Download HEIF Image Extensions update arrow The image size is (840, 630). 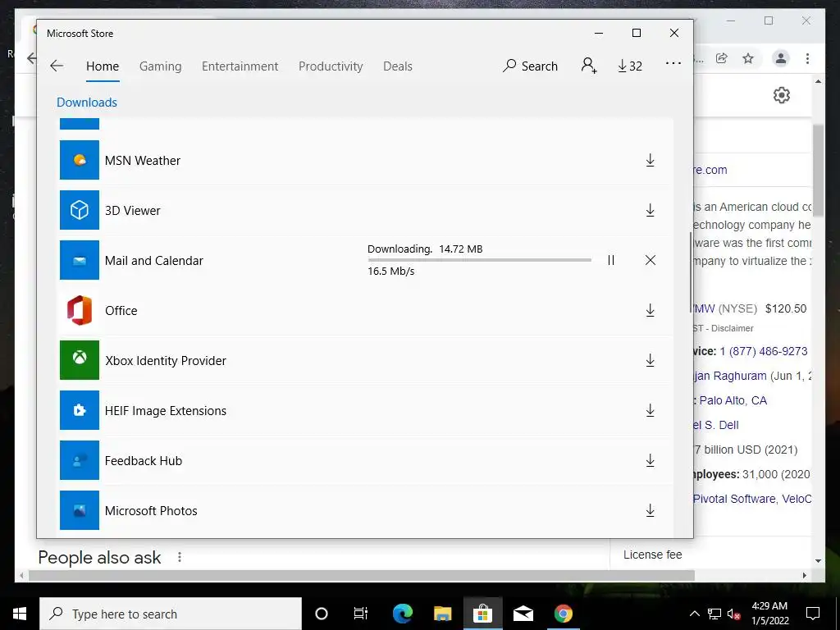pos(650,410)
